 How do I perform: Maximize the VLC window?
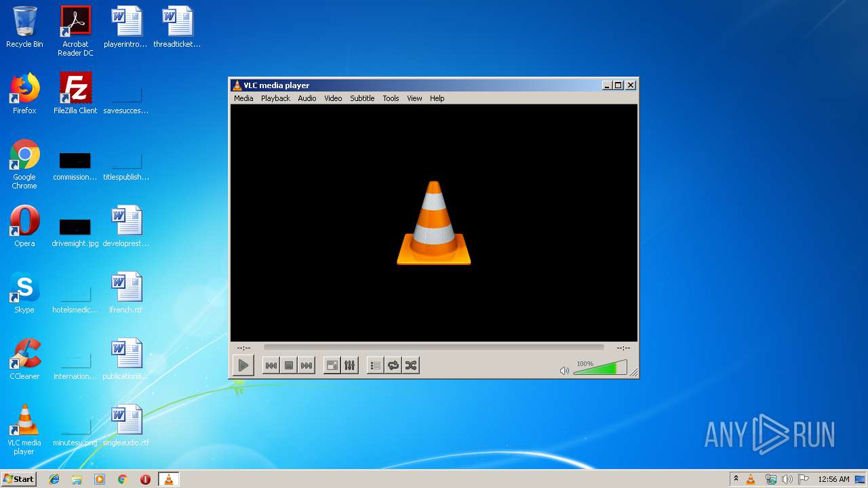618,85
